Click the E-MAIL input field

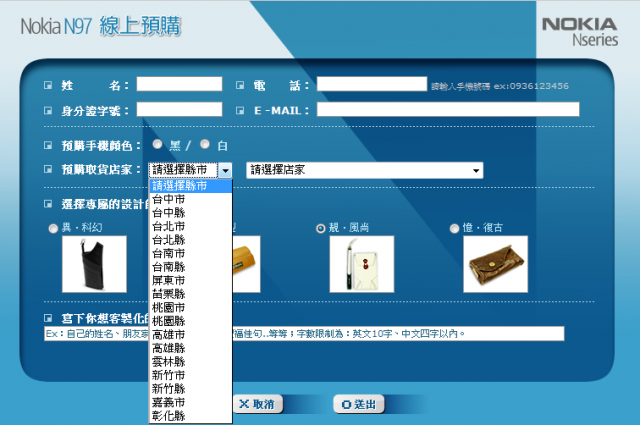pos(448,109)
